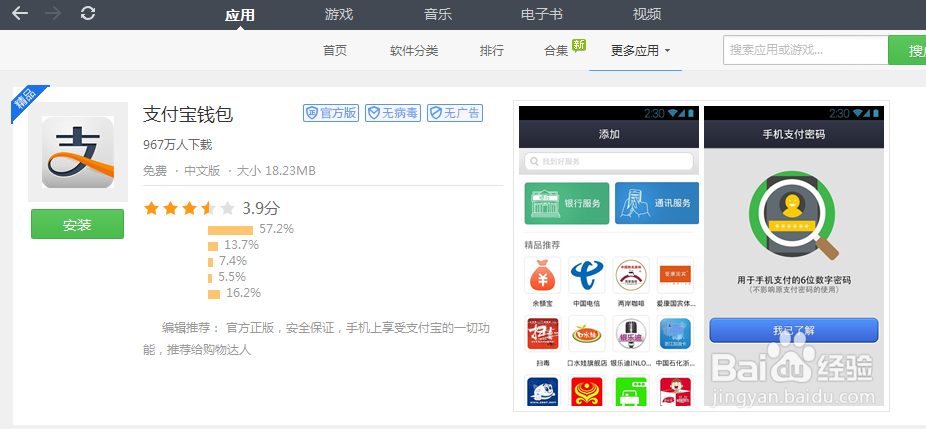Open the 手机支付密码 screenshot thumbnail
The height and width of the screenshot is (429, 926).
794,256
